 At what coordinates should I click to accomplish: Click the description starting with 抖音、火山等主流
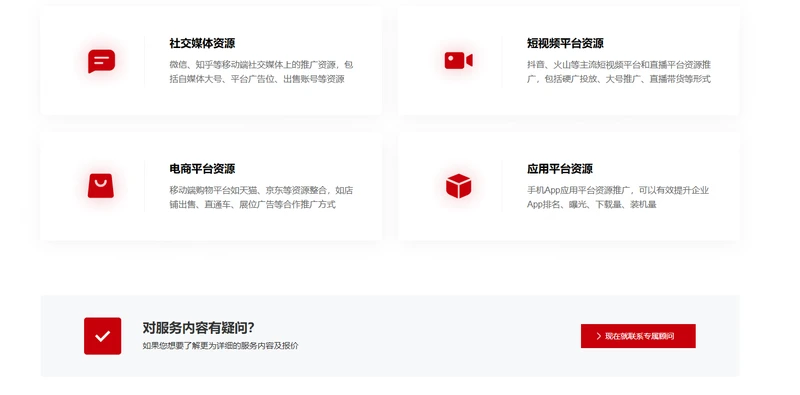coord(619,72)
